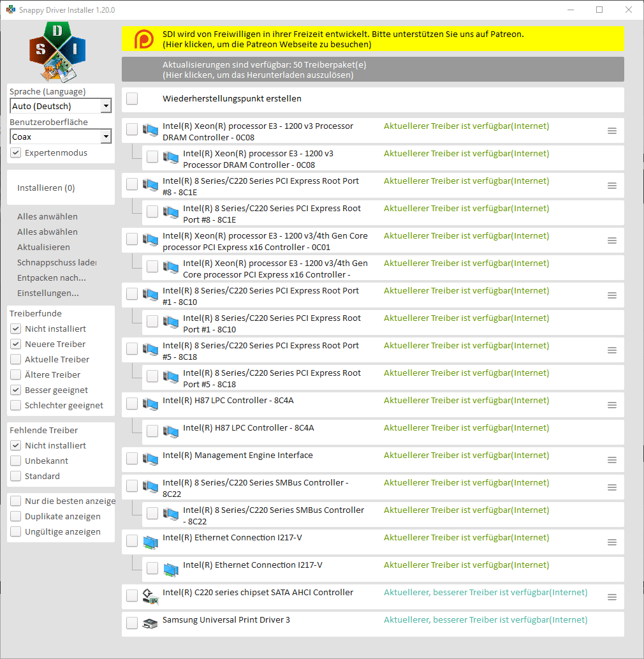The image size is (644, 659).
Task: Tick Wiederherstellungspunkt erstellen checkbox
Action: (x=132, y=99)
